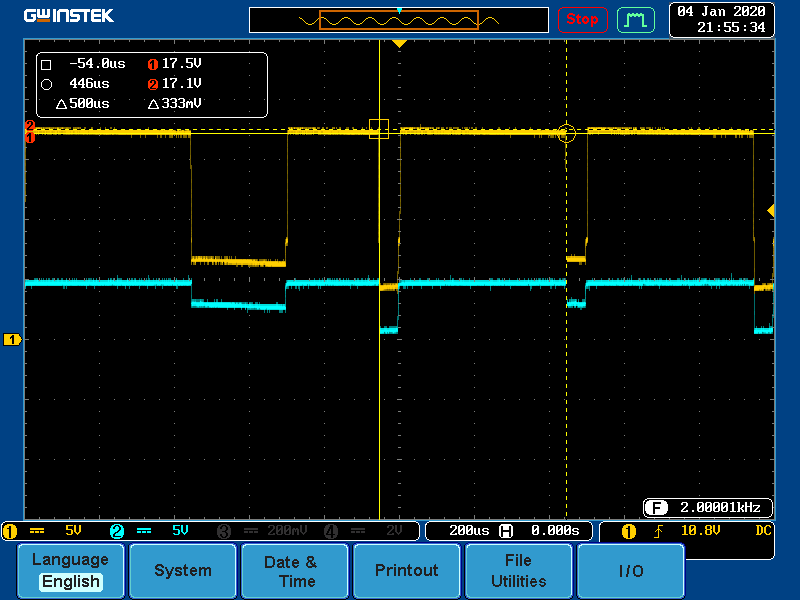The height and width of the screenshot is (600, 800).
Task: Click the channel 2 cyan indicator in status bar
Action: click(117, 531)
